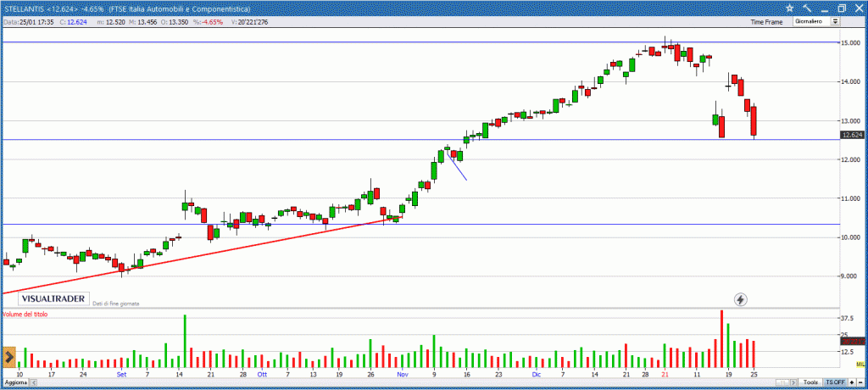
Task: Click the 14.000 price axis label
Action: coord(850,82)
